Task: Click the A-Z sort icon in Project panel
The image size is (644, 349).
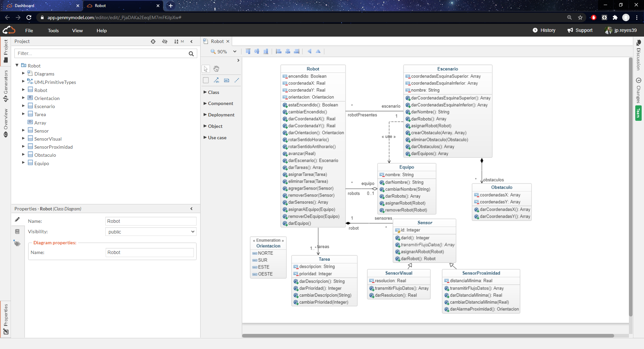Action: coord(176,42)
